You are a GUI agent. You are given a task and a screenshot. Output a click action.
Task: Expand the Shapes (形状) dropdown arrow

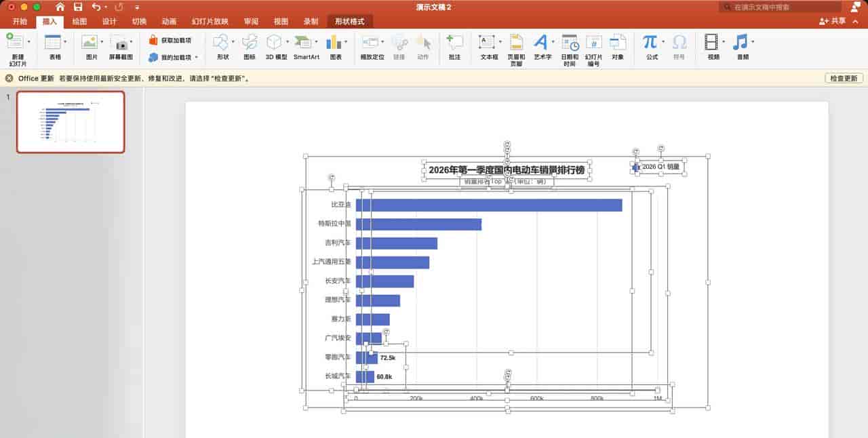234,42
